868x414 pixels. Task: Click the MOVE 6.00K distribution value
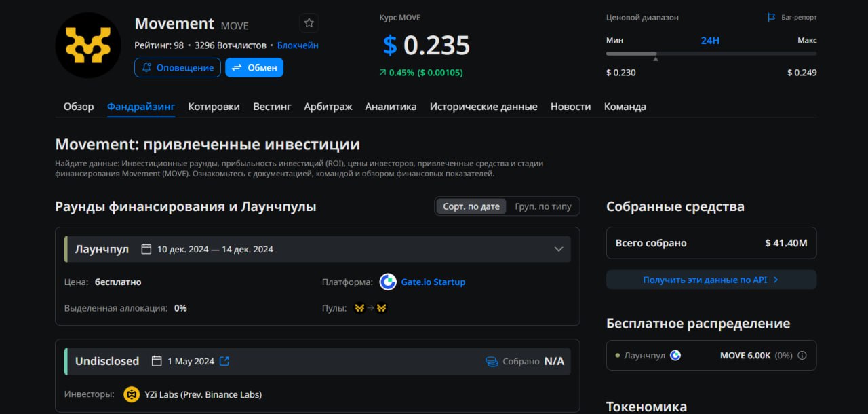pyautogui.click(x=745, y=355)
